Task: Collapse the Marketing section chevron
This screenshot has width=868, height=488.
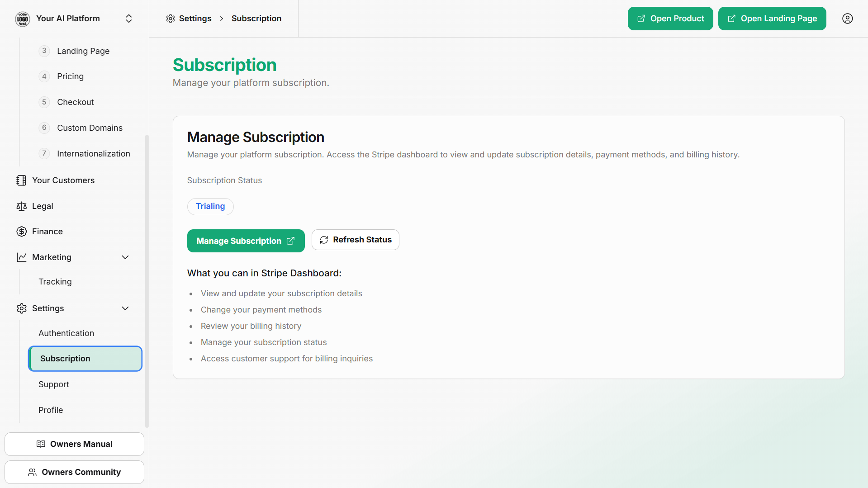Action: [125, 257]
